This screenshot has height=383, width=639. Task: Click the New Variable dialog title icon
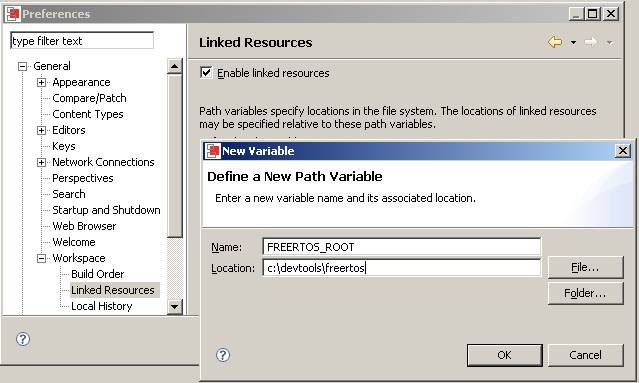tap(213, 151)
